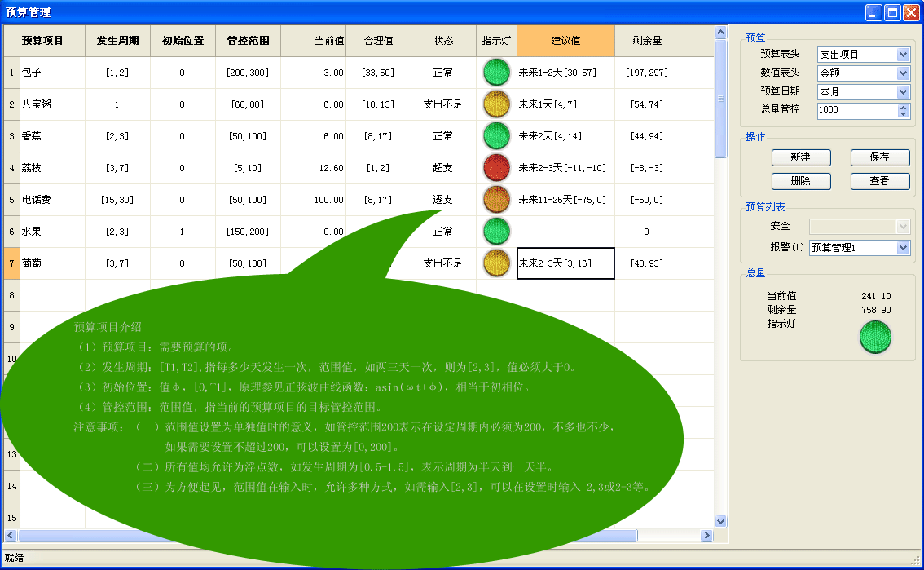Image resolution: width=924 pixels, height=570 pixels.
Task: Click the 删除 button
Action: point(801,181)
